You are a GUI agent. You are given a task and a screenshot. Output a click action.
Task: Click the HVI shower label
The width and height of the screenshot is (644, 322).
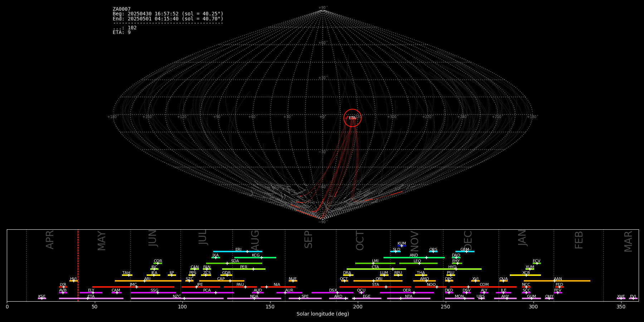[x=73, y=279]
